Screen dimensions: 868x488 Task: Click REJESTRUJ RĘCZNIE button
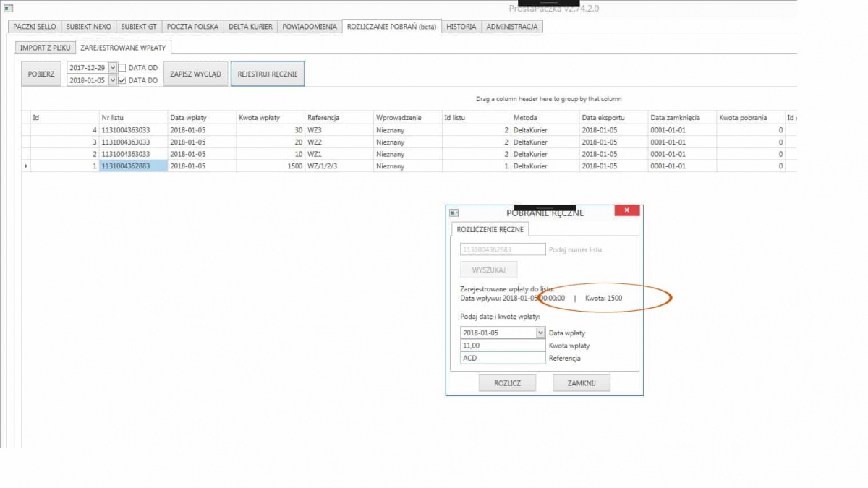(x=268, y=74)
